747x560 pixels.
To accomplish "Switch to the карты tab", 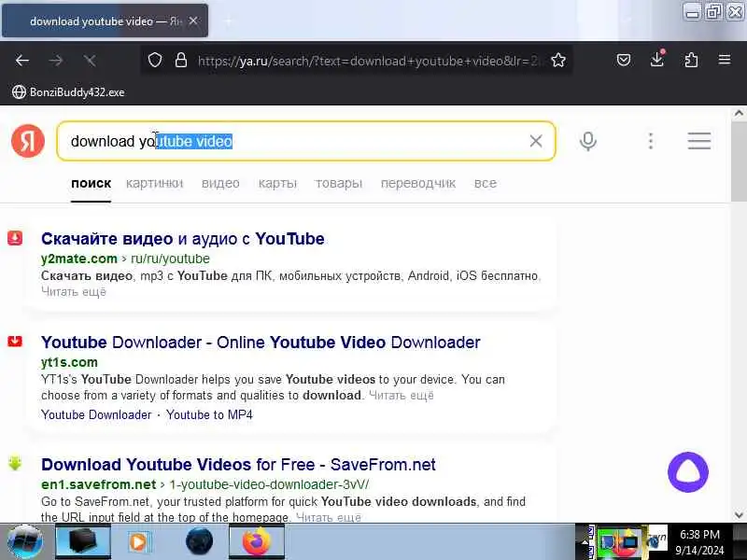I will coord(277,183).
